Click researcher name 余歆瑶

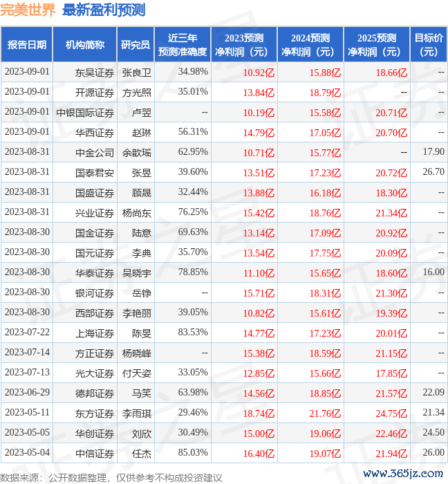(137, 153)
